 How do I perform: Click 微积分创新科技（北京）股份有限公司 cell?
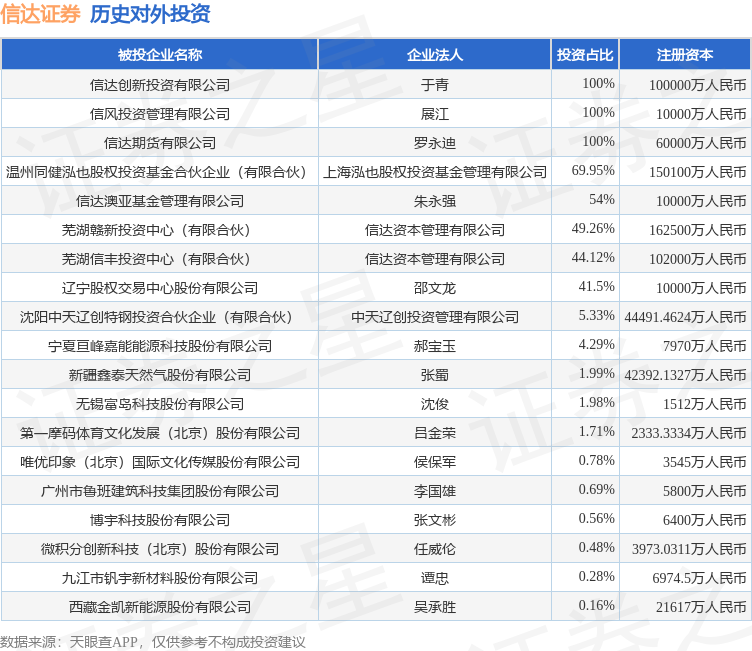(x=160, y=549)
